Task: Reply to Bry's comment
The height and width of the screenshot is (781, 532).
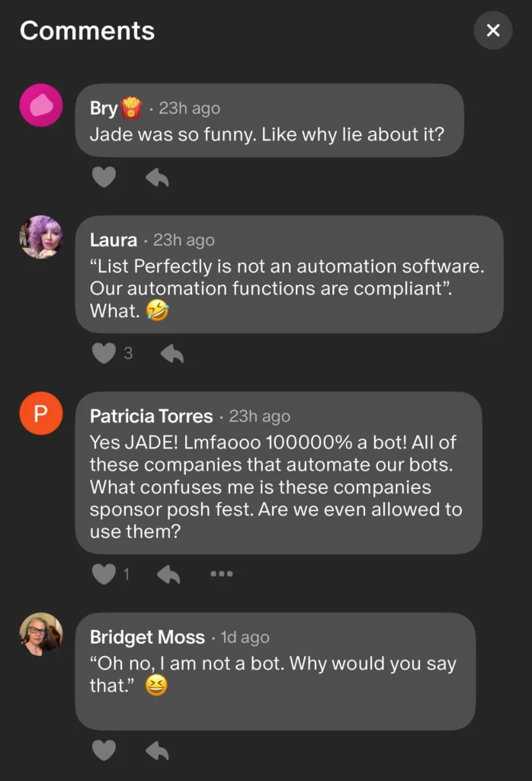Action: click(157, 178)
